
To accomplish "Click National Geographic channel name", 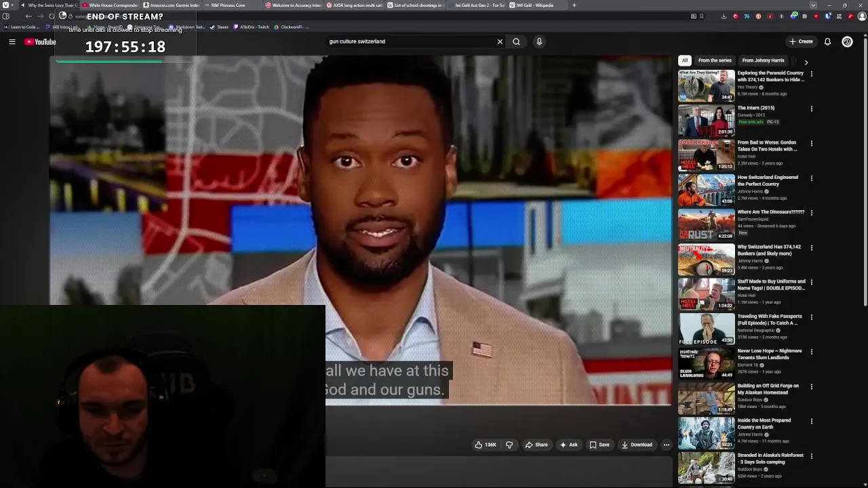I will [x=755, y=330].
